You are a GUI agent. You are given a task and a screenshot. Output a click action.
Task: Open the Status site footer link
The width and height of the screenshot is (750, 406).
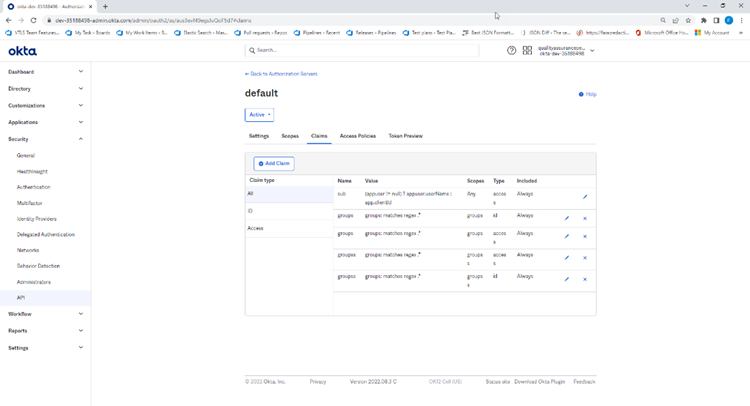(497, 382)
